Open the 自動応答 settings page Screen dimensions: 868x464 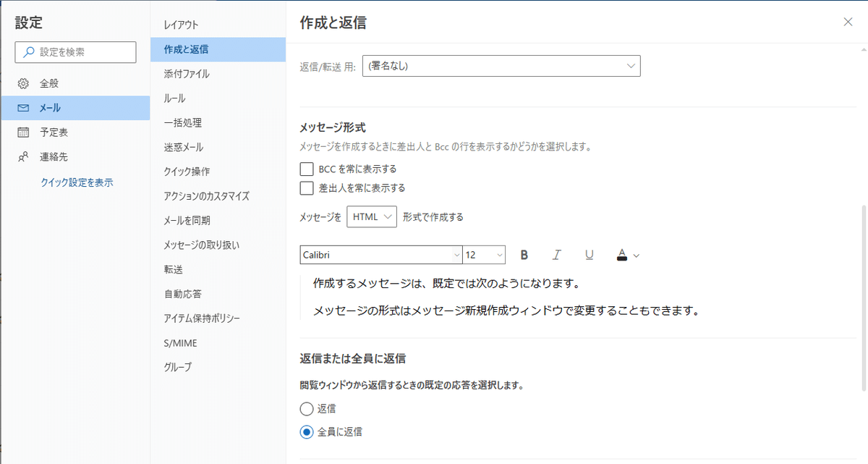point(218,294)
